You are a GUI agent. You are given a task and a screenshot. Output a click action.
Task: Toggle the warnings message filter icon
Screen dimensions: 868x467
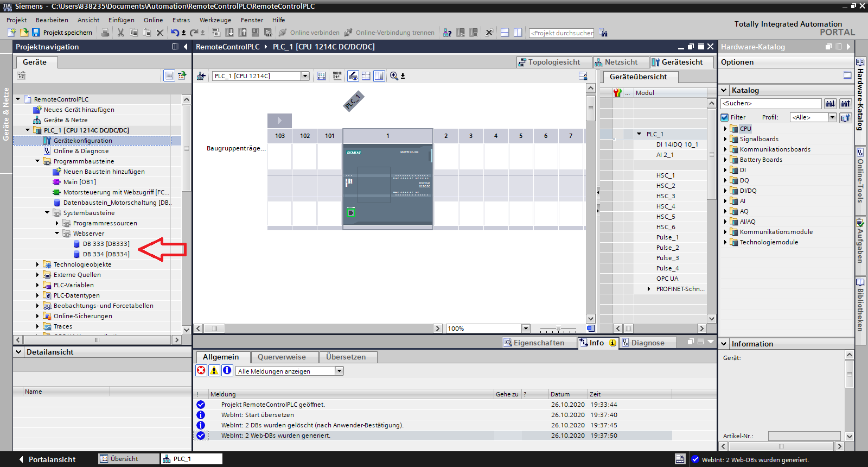pos(214,370)
